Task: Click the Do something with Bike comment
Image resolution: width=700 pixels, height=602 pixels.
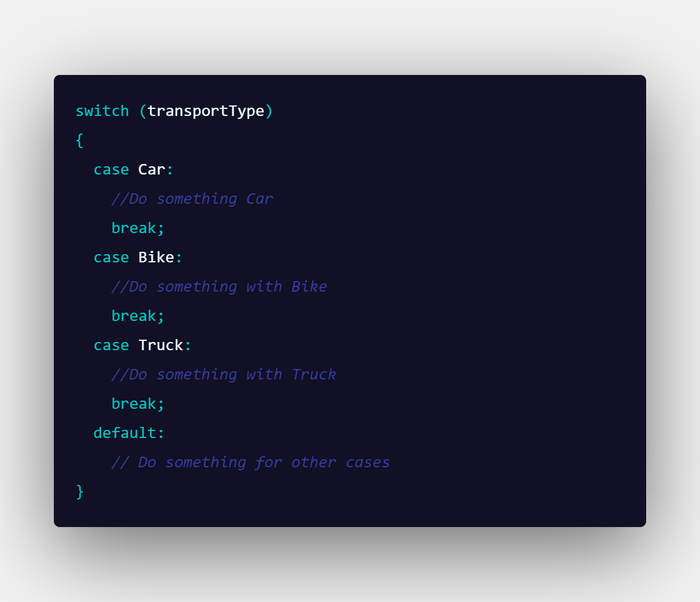Action: [219, 286]
